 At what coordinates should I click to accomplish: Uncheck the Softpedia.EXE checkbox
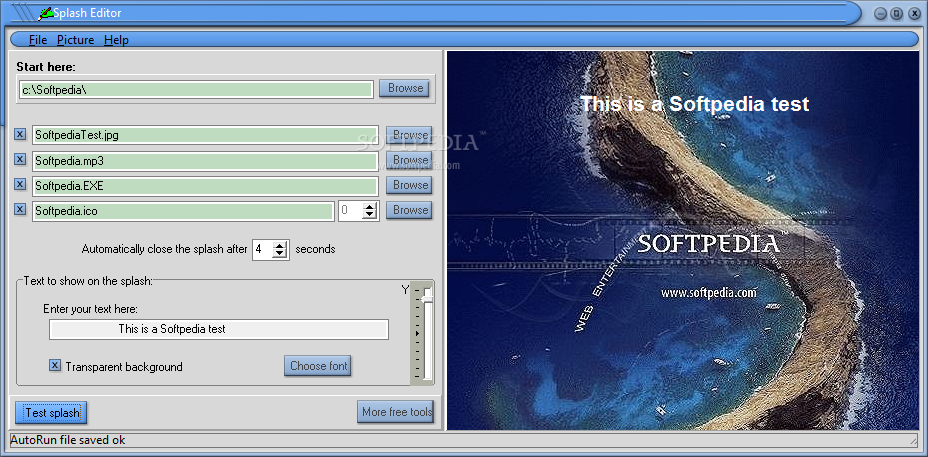tap(20, 184)
